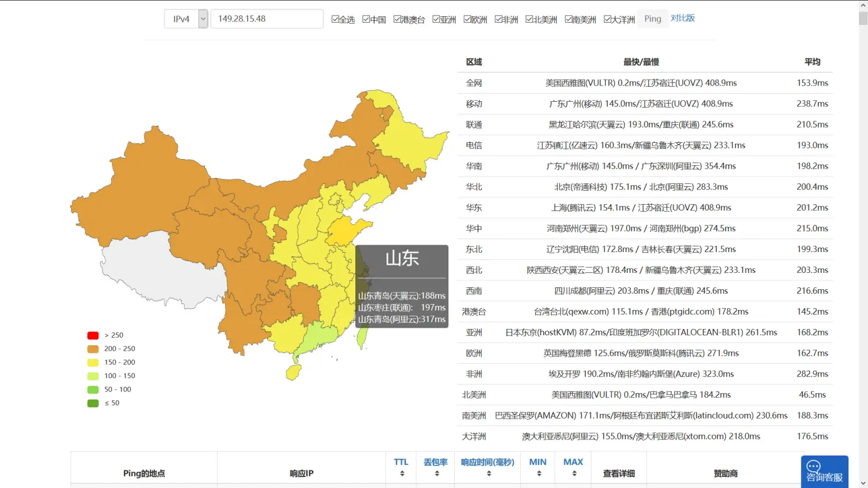Toggle the 欧洲 region checkbox
The width and height of the screenshot is (868, 488).
[x=468, y=19]
